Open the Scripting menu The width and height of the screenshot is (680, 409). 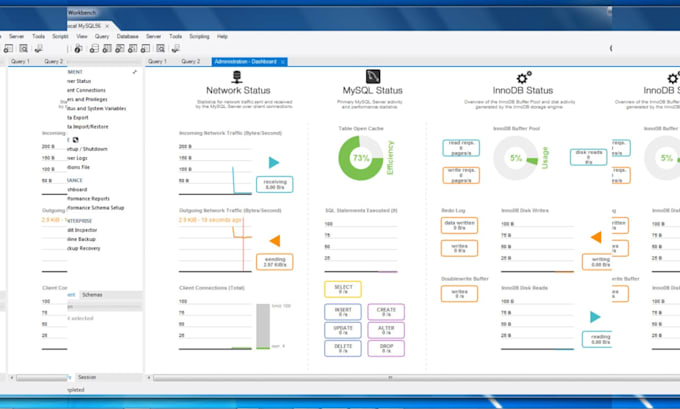point(199,36)
